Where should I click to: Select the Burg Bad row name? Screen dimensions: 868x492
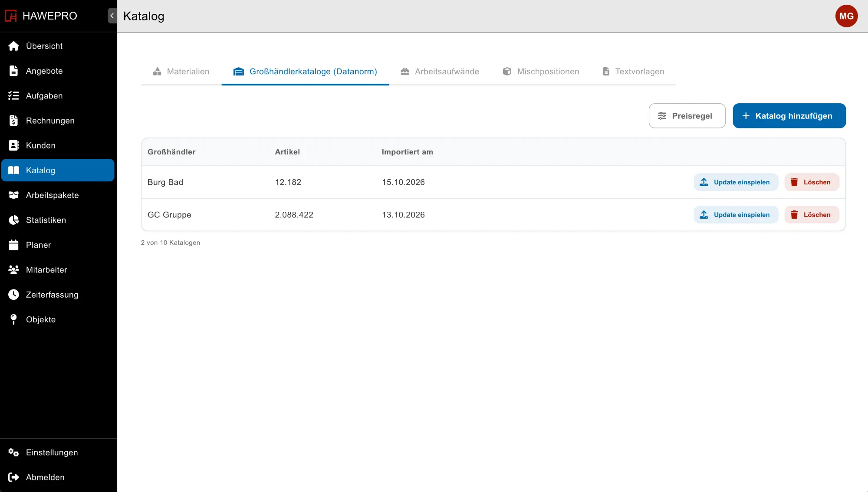tap(165, 182)
